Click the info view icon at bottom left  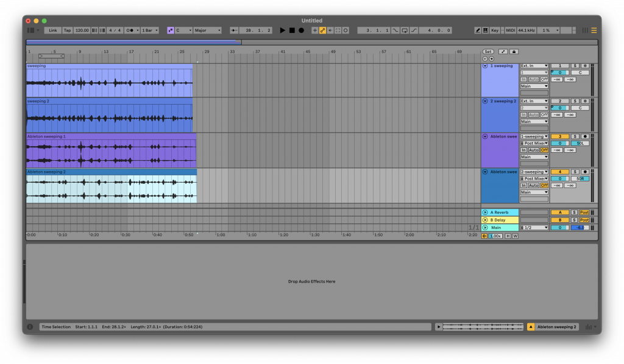30,327
